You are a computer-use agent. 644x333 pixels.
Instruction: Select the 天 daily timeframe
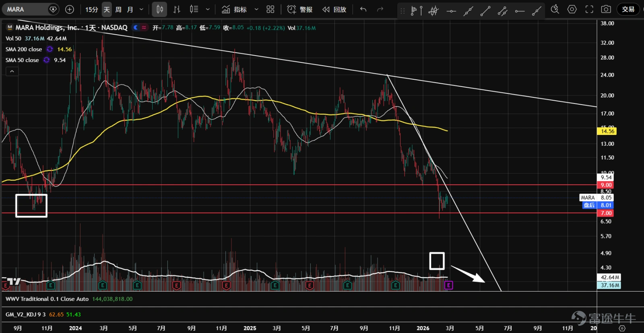tap(107, 9)
